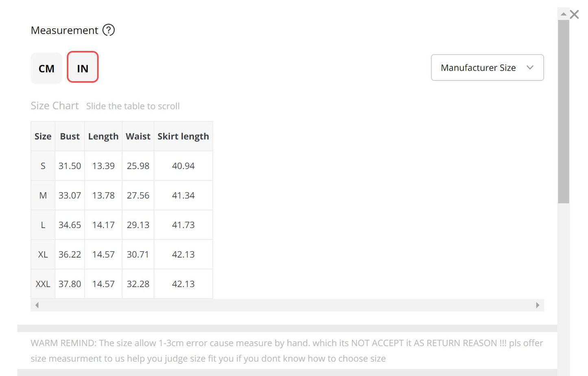Close the size chart popup
Image resolution: width=588 pixels, height=376 pixels.
574,15
